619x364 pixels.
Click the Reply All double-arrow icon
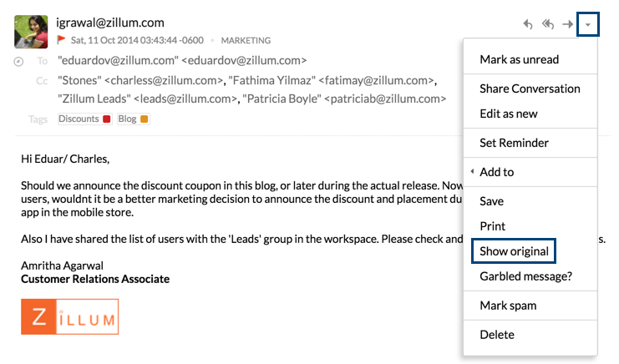tap(548, 24)
